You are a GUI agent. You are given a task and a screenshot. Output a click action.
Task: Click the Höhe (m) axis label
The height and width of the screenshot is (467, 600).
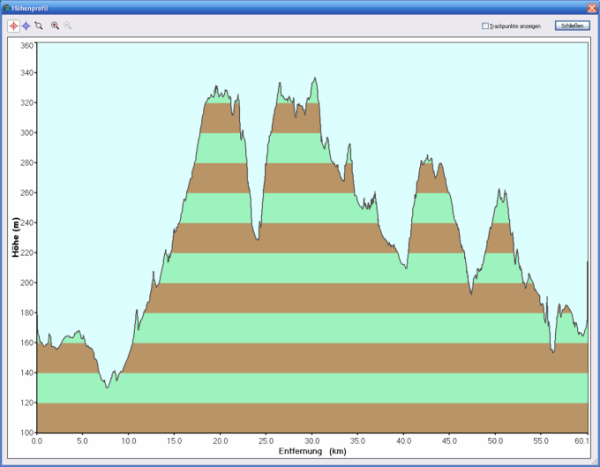point(16,238)
